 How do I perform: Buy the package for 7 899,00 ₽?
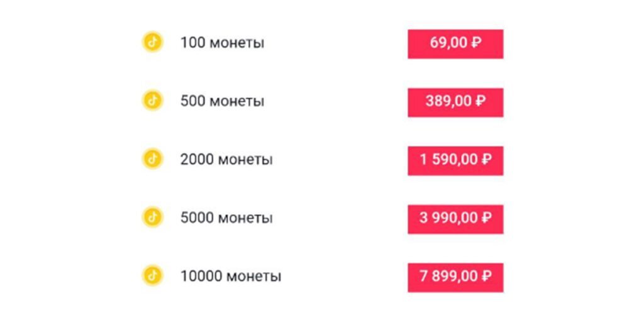coord(455,277)
